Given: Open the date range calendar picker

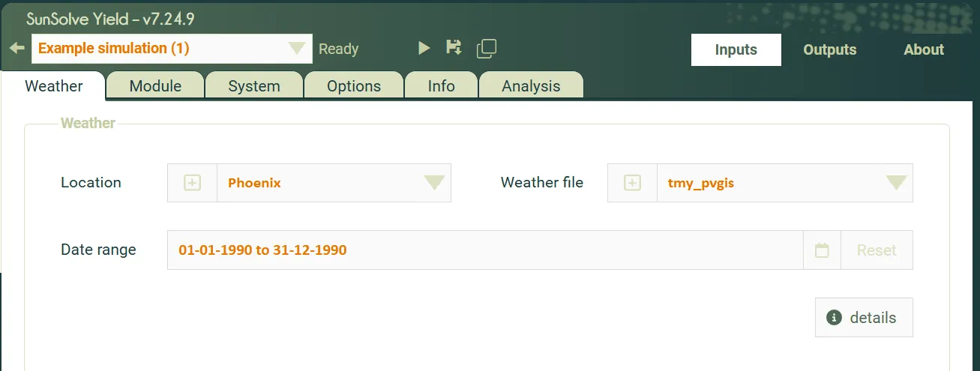Looking at the screenshot, I should coord(822,250).
